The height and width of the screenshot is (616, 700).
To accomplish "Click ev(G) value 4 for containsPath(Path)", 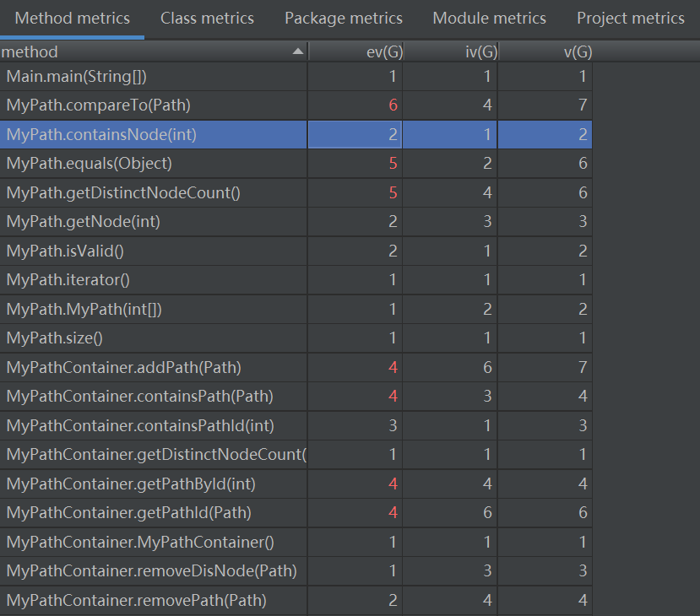I will point(393,396).
